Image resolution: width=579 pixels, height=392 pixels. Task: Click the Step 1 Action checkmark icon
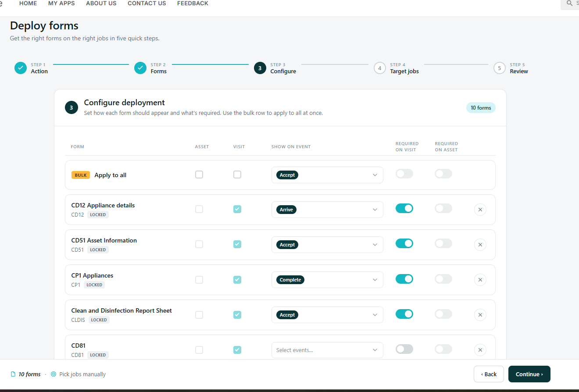[21, 68]
